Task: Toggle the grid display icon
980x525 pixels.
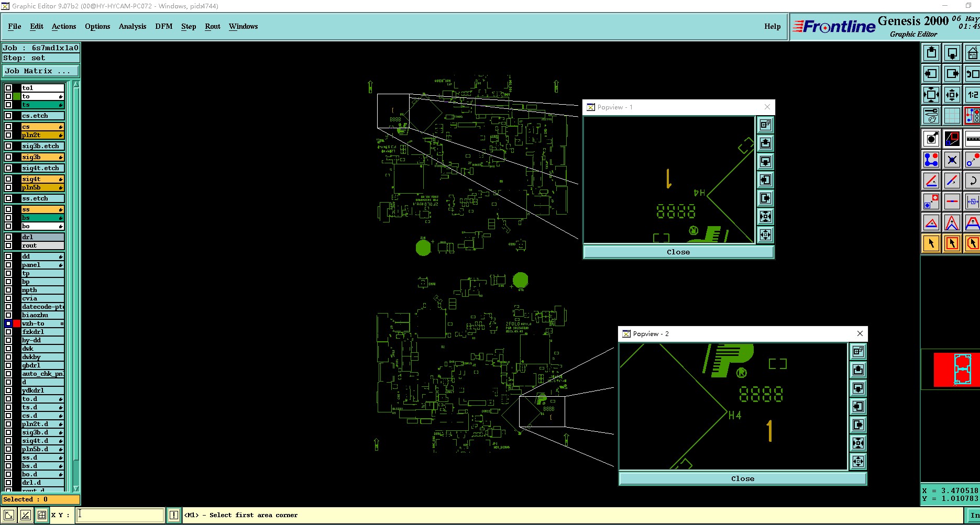Action: [952, 116]
